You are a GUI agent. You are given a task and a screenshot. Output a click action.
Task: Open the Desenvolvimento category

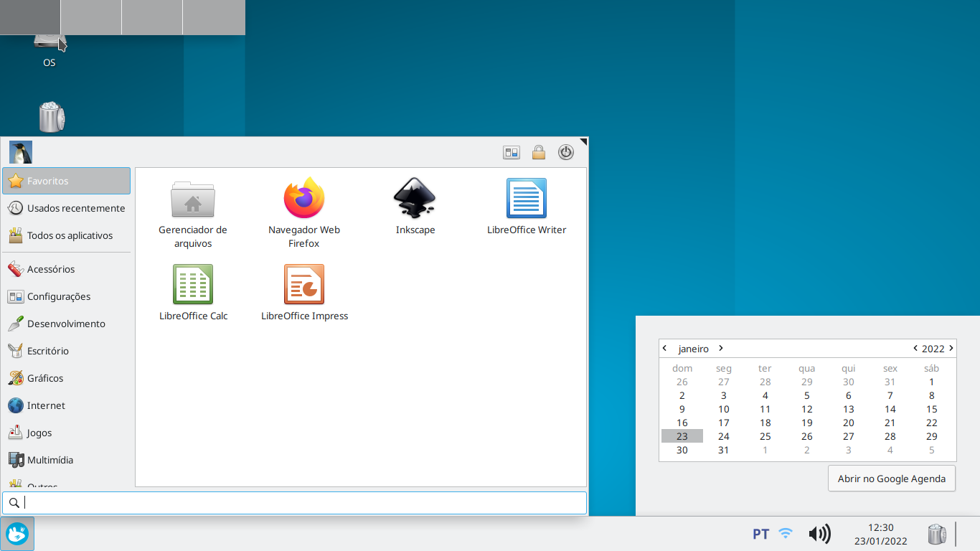click(67, 324)
